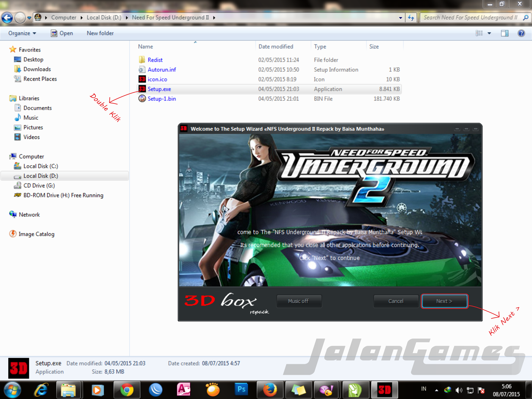The height and width of the screenshot is (399, 532).
Task: Click the IN language indicator
Action: 424,389
